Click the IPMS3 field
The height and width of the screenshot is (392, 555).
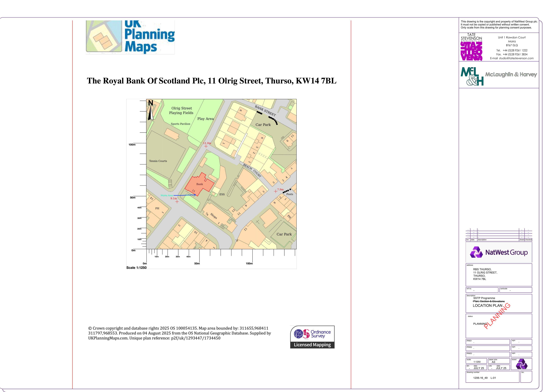click(488, 354)
